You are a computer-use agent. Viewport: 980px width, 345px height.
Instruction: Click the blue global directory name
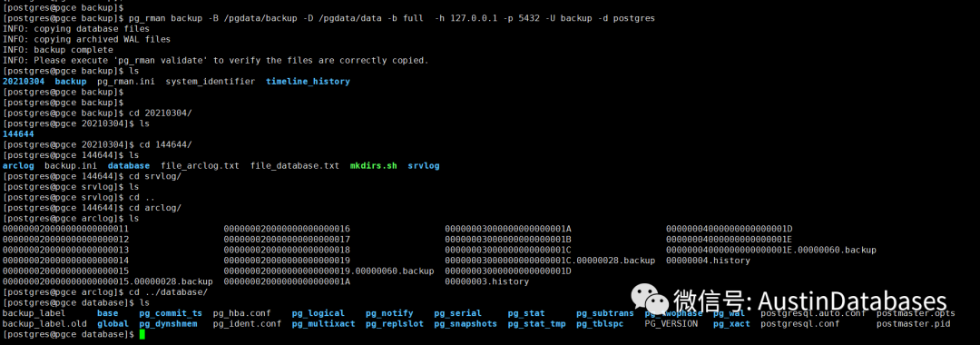point(113,324)
